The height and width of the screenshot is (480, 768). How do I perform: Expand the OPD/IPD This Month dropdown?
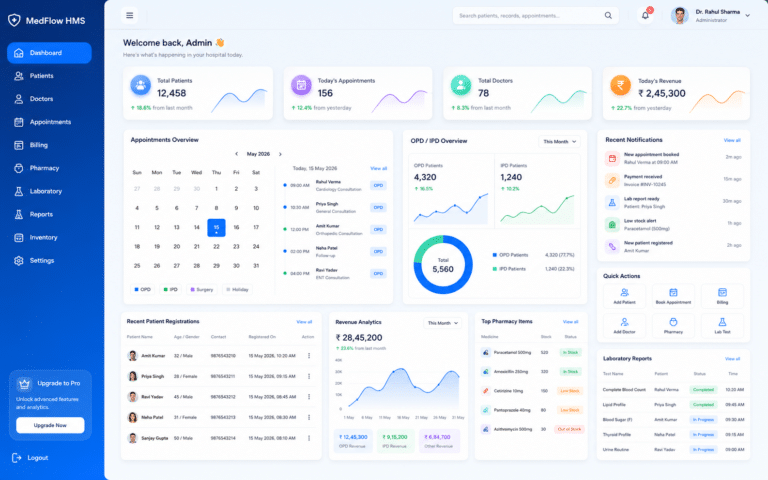559,142
